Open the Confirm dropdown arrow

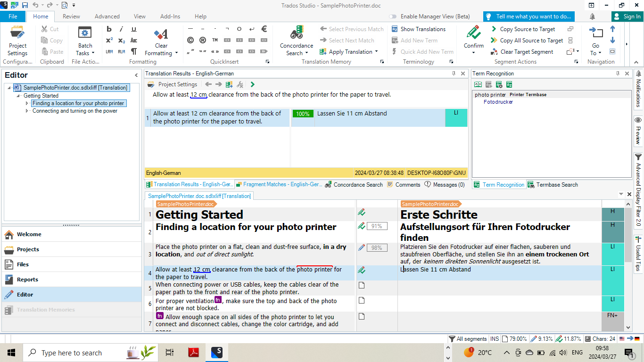tap(473, 53)
